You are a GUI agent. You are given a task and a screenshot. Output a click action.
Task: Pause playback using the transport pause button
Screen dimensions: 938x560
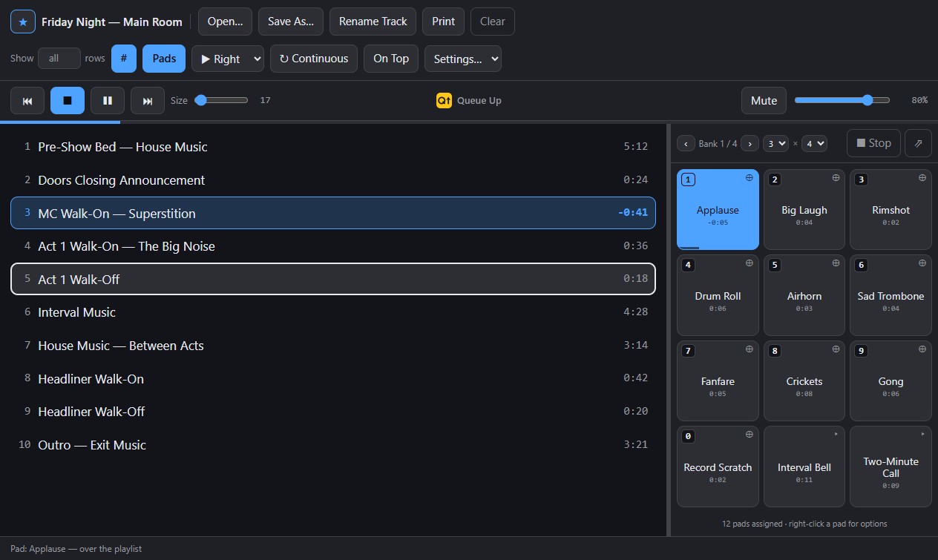click(108, 100)
